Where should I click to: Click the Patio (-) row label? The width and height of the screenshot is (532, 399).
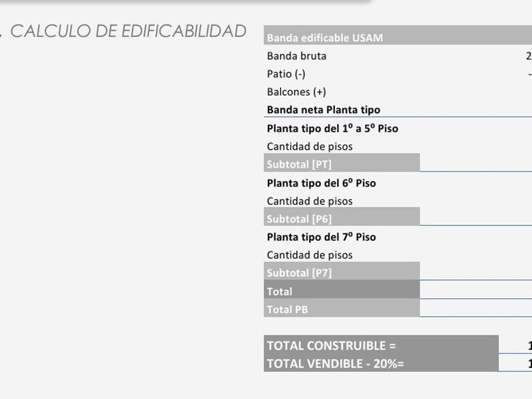pos(286,74)
